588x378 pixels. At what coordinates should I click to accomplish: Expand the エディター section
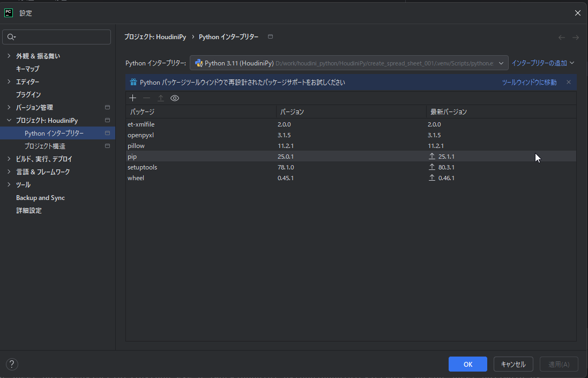(9, 81)
